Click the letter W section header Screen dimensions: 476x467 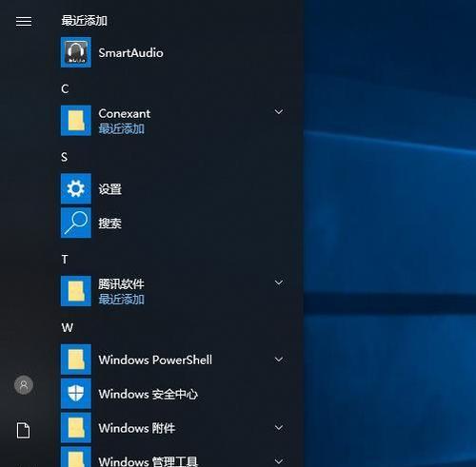(x=68, y=327)
